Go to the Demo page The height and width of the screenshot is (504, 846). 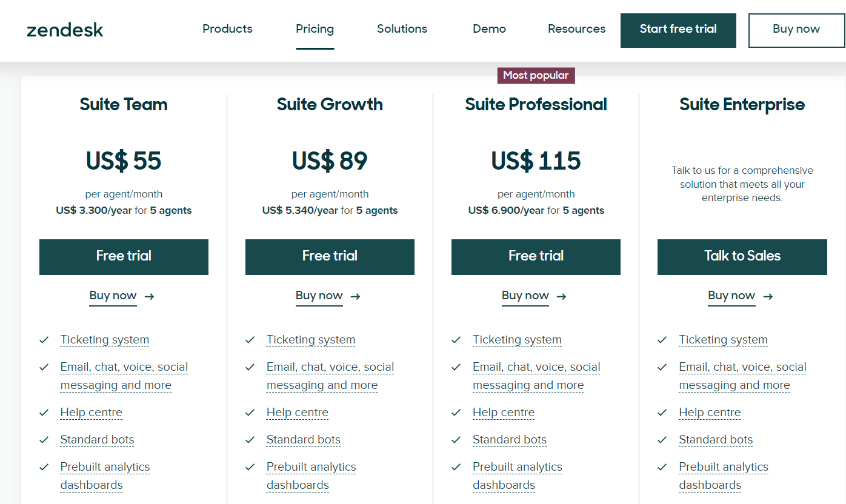[489, 29]
